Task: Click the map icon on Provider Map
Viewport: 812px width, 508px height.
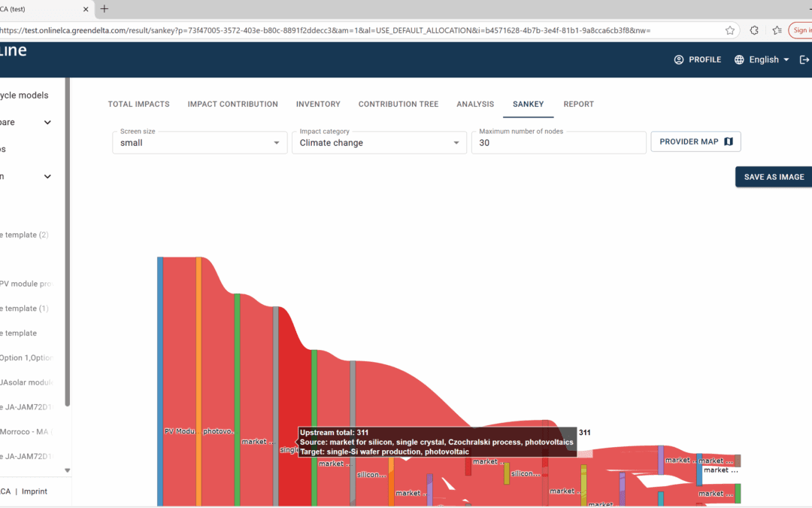Action: 728,141
